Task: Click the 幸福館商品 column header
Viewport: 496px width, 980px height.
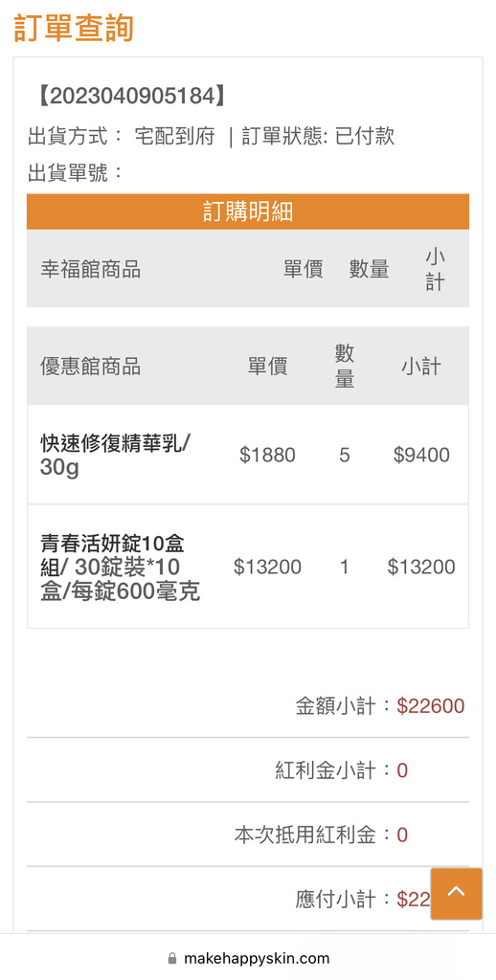Action: [91, 269]
